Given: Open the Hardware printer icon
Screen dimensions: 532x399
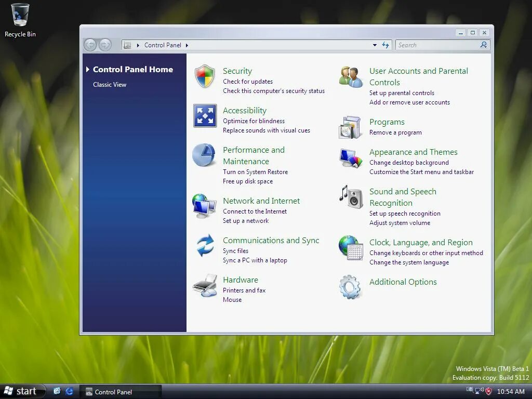Looking at the screenshot, I should click(205, 285).
